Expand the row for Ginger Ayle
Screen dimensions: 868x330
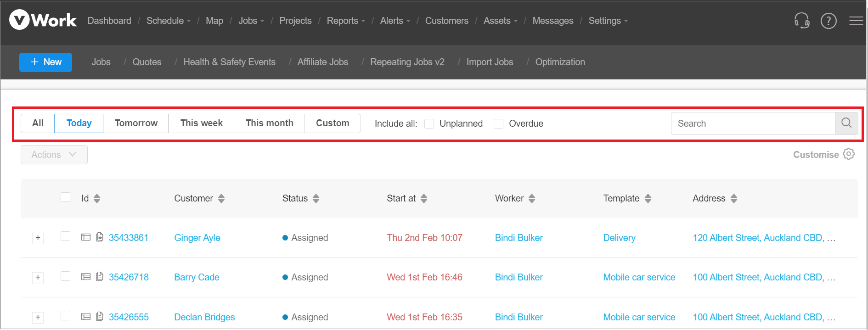pyautogui.click(x=38, y=238)
